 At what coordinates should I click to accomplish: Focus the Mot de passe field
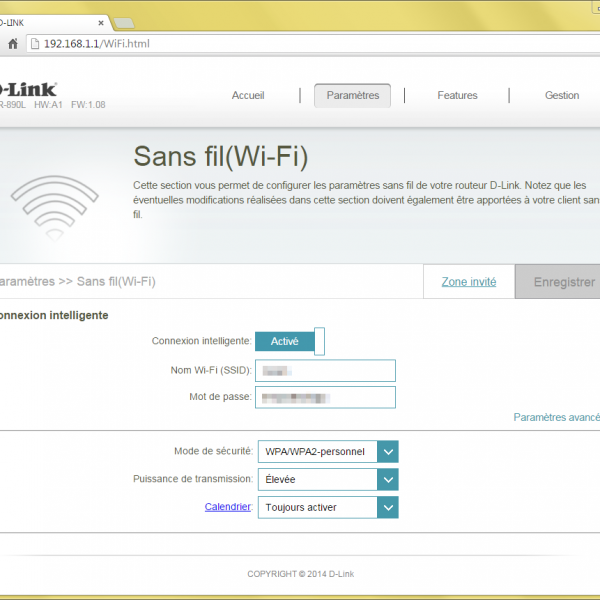point(325,397)
